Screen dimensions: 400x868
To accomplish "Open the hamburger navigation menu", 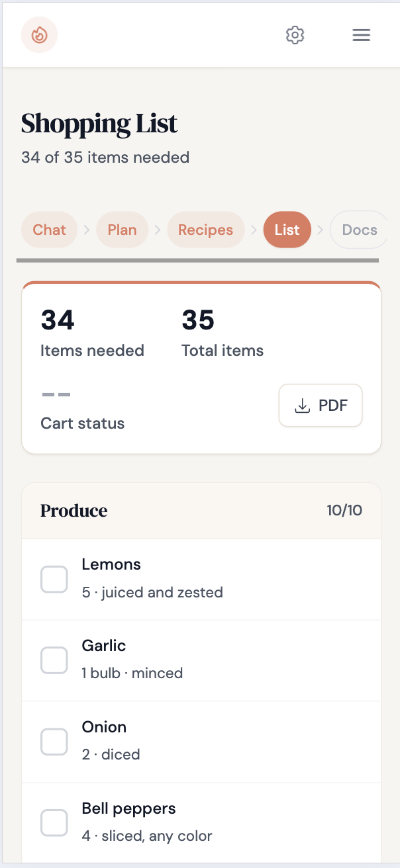I will pos(361,35).
